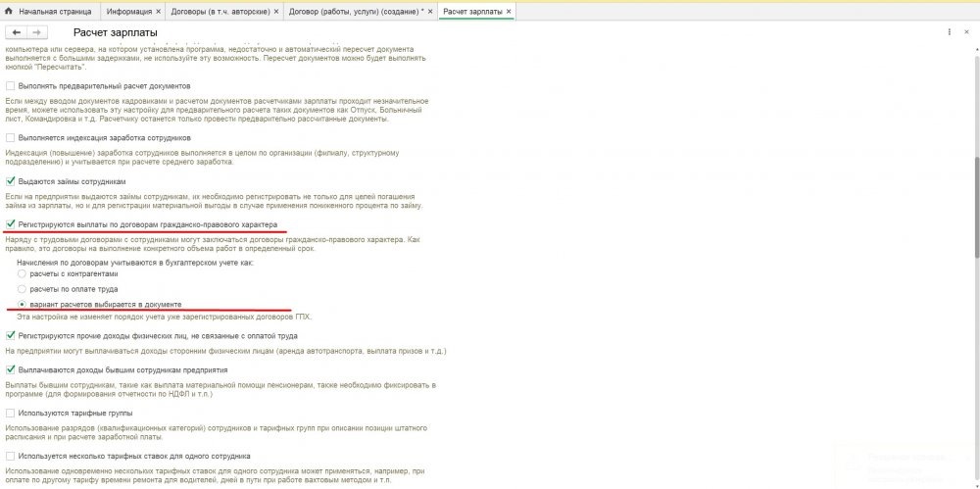Switch to Договоры (в т.ч. авторские) tab

pos(220,11)
